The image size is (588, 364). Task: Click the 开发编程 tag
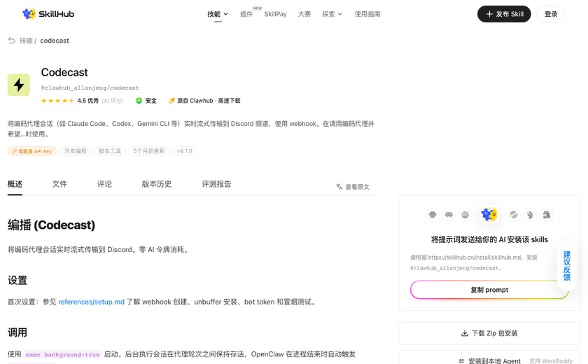[x=76, y=151]
